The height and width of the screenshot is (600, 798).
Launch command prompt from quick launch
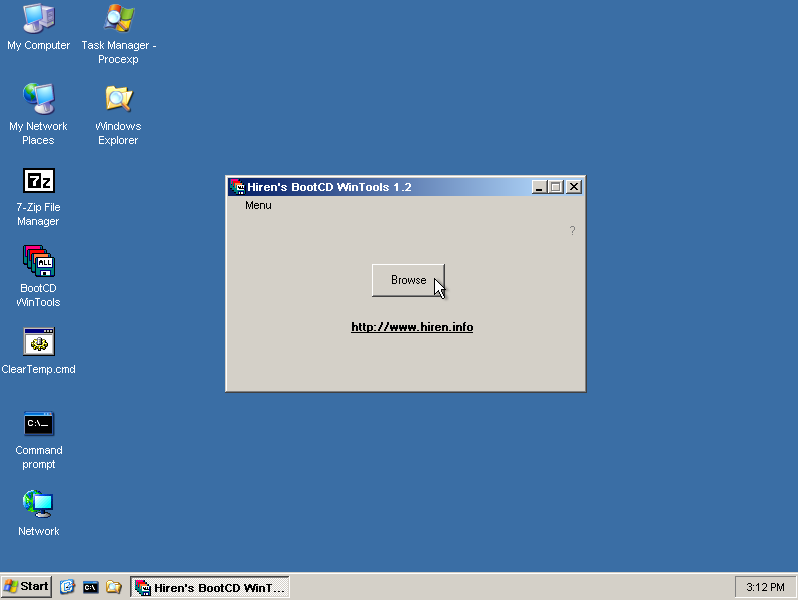(91, 587)
